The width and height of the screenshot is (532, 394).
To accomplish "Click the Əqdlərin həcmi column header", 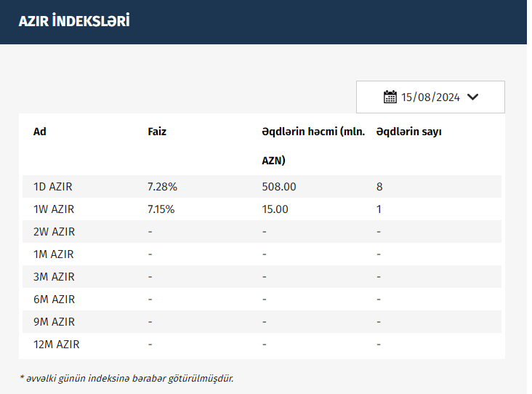I will click(x=313, y=132).
